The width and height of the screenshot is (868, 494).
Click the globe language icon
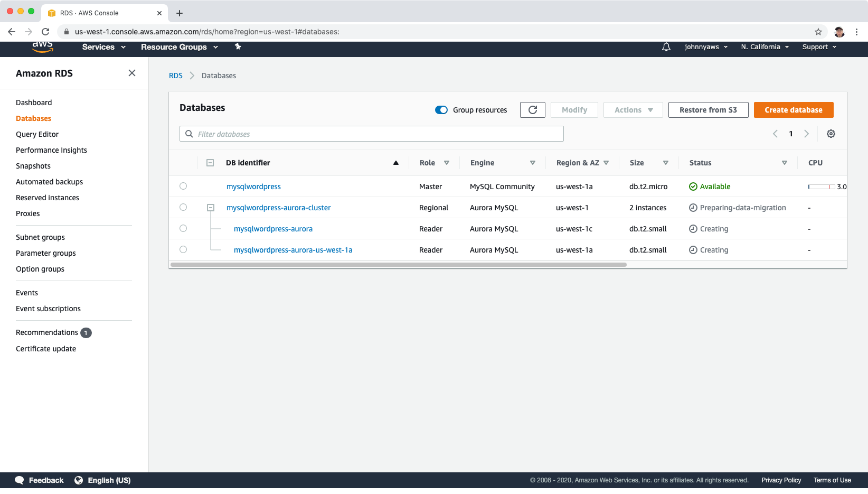[x=79, y=480]
